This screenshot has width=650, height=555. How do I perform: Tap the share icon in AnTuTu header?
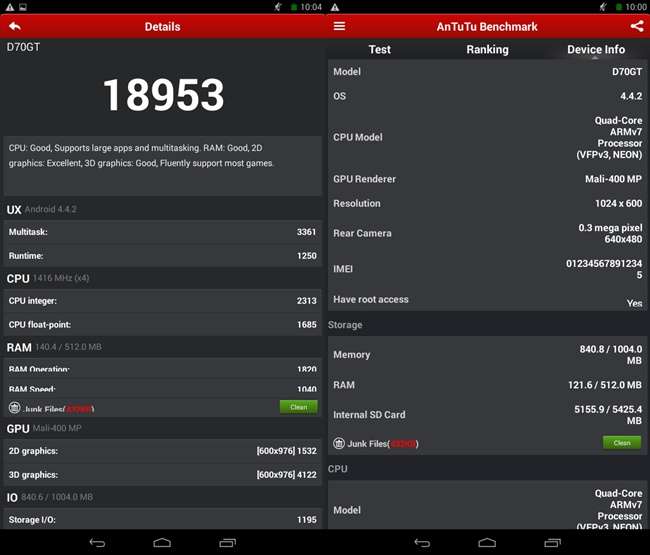coord(637,26)
